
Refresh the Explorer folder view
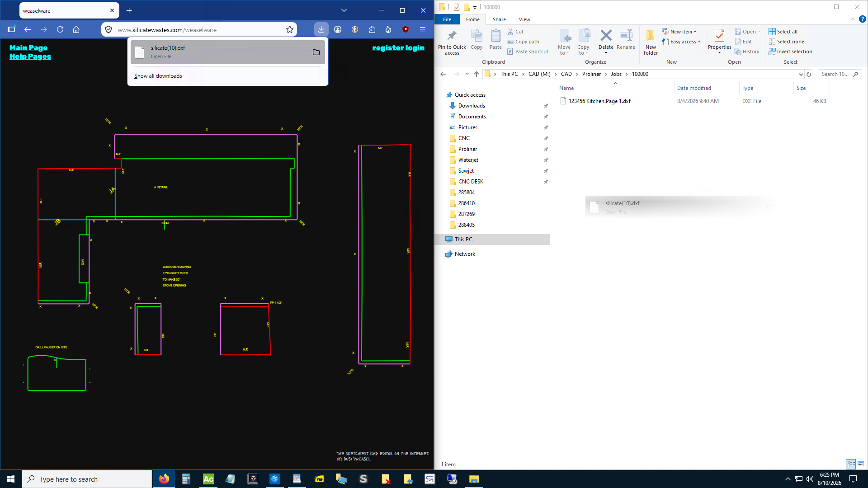809,74
